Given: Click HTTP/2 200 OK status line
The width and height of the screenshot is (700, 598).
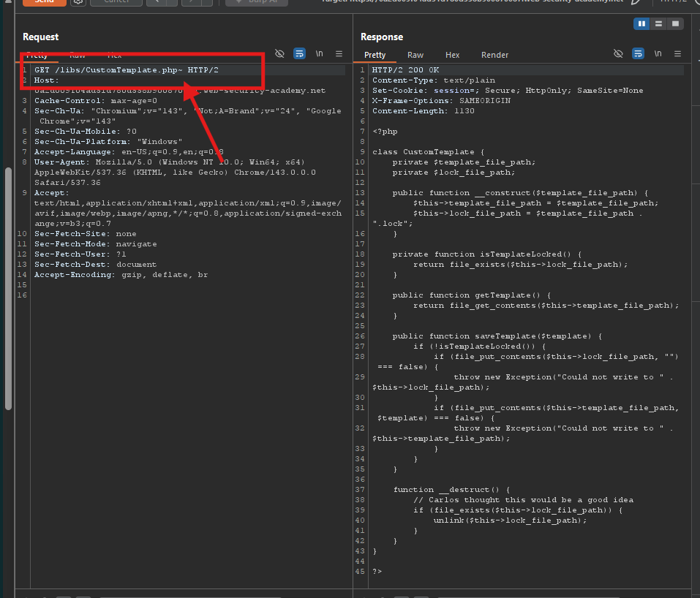Looking at the screenshot, I should 406,70.
